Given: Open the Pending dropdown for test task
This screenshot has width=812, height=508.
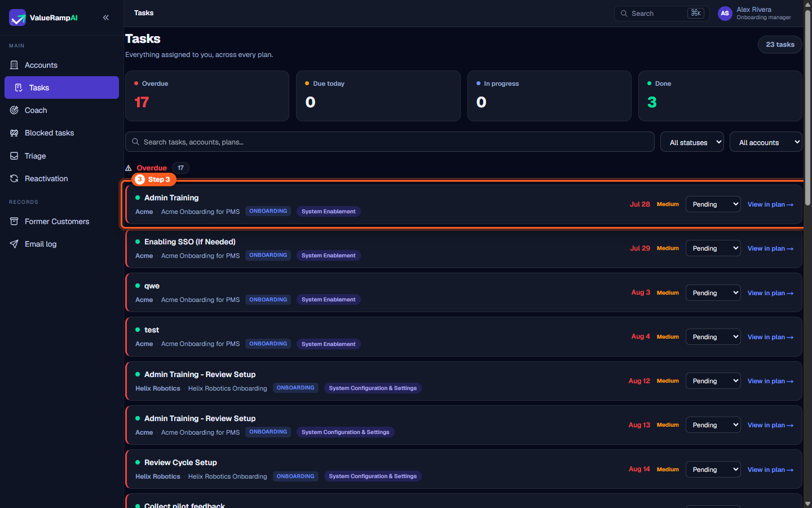Looking at the screenshot, I should click(x=713, y=337).
